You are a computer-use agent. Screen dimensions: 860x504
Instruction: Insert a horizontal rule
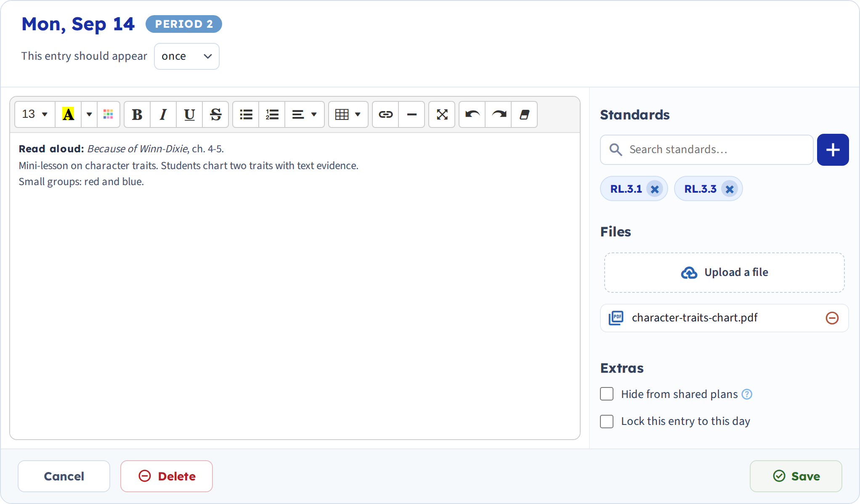coord(412,114)
